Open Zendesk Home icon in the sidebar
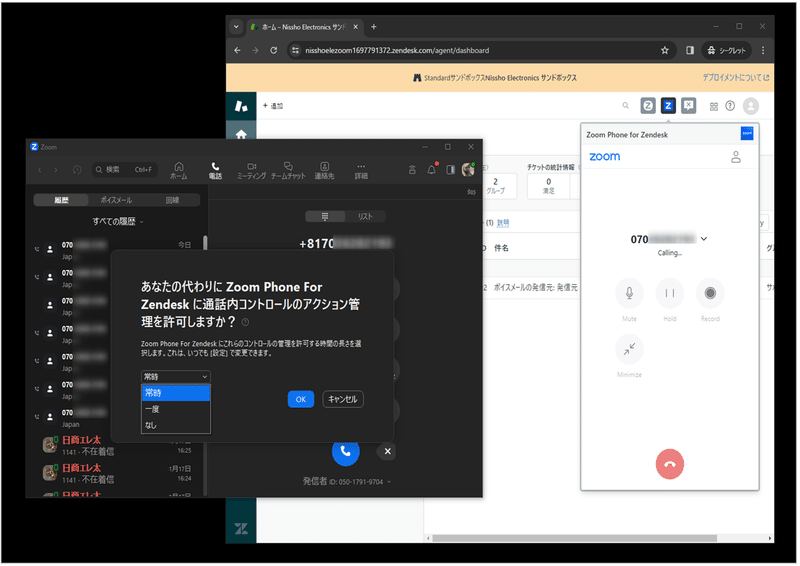 [242, 134]
